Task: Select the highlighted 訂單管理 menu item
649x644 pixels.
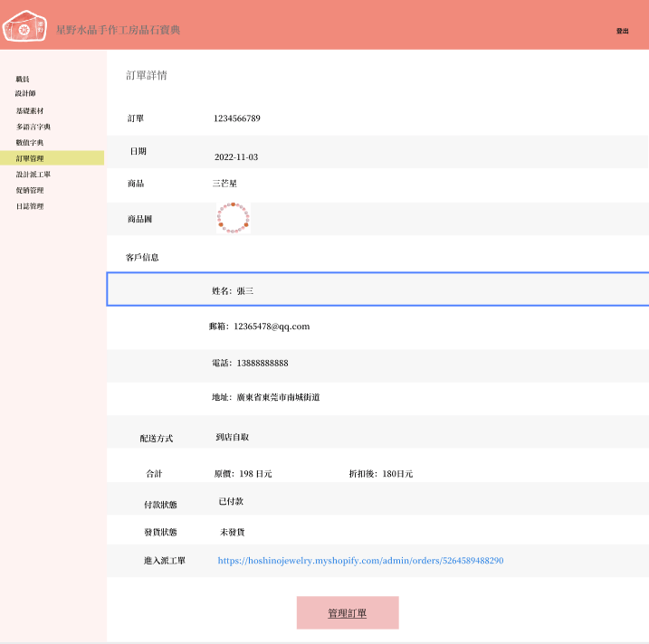Action: tap(30, 158)
